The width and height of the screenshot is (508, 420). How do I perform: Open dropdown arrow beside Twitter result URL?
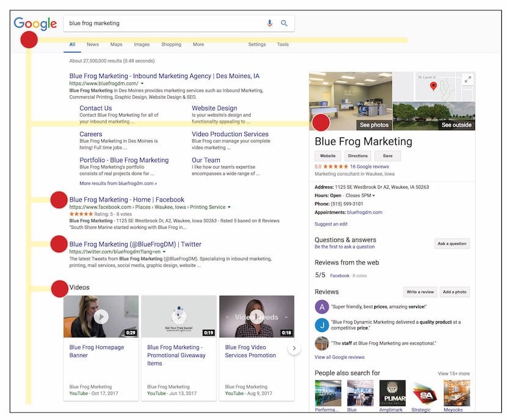pos(164,252)
